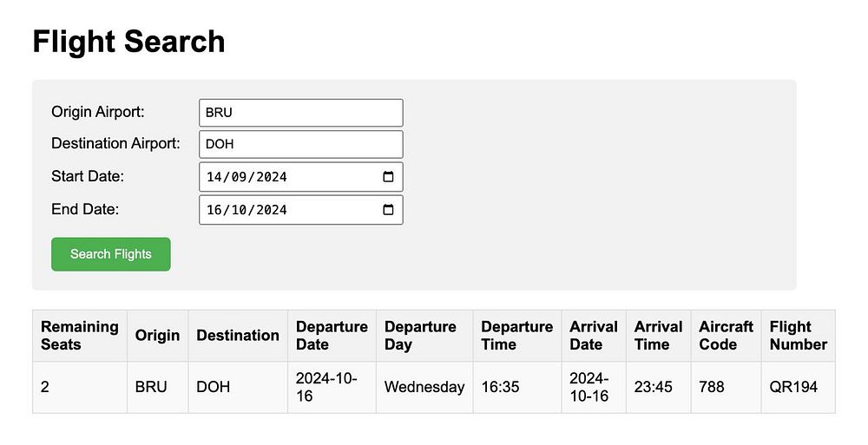
Task: Click the Start Date label
Action: pos(88,176)
